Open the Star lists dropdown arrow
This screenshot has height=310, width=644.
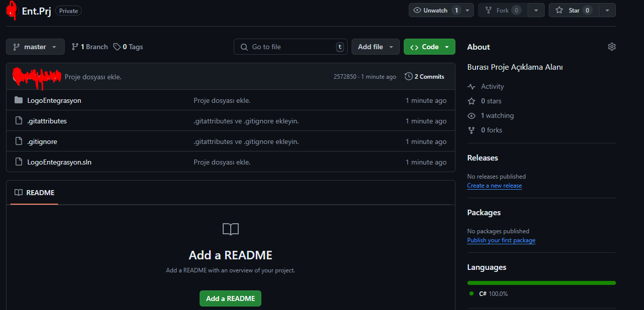607,10
